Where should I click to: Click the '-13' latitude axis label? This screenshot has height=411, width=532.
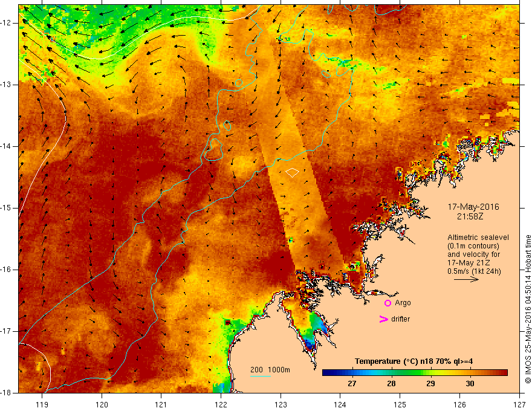pos(7,85)
